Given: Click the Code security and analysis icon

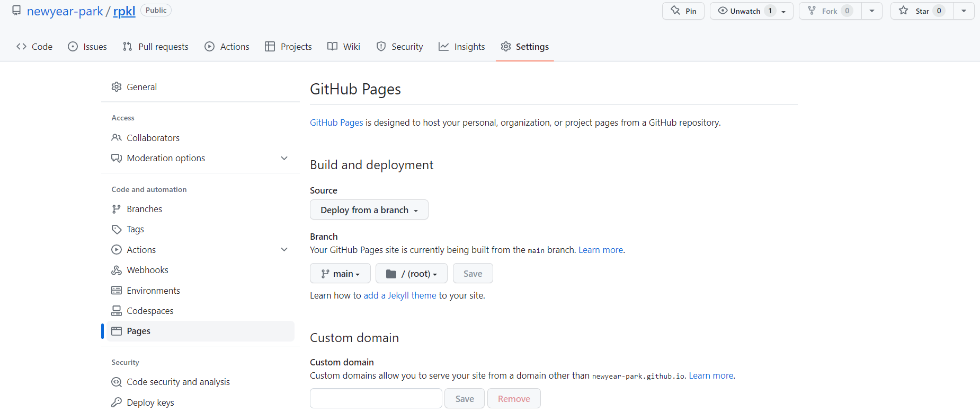Looking at the screenshot, I should coord(117,382).
